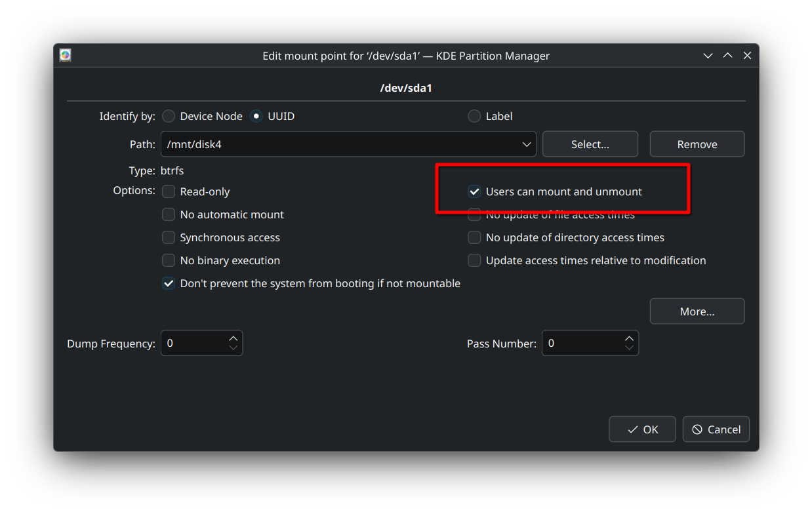Check No update of directory access times
The width and height of the screenshot is (812, 514).
(474, 237)
